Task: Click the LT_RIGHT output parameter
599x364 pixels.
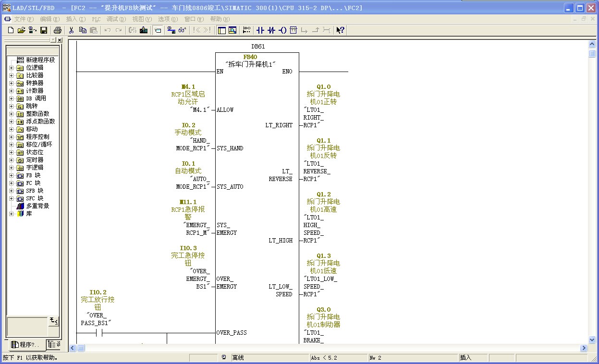Action: 279,125
